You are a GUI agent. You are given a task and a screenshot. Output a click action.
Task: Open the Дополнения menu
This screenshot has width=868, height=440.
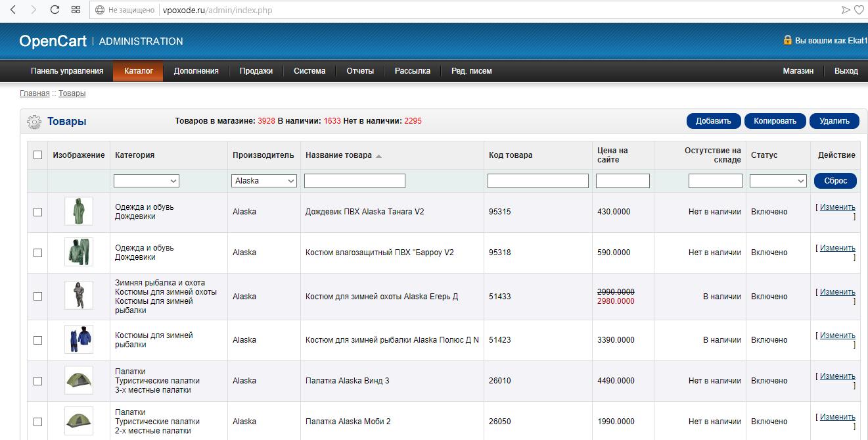(x=196, y=71)
